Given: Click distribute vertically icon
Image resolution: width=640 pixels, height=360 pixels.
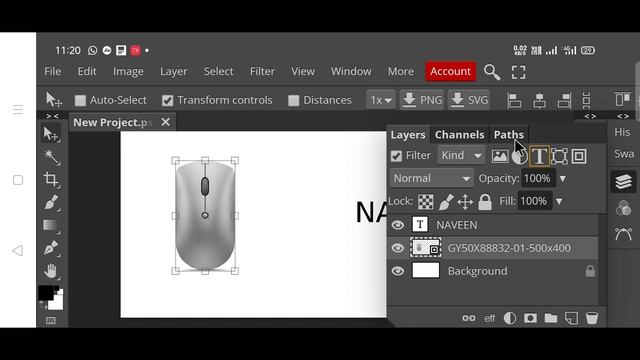Looking at the screenshot, I should [x=587, y=100].
